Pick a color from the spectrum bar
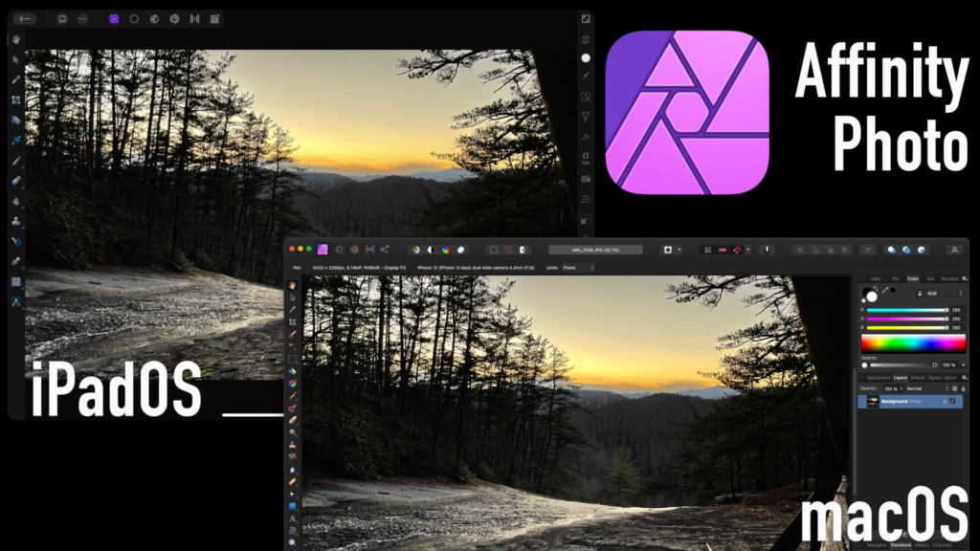Viewport: 980px width, 551px height. (x=913, y=343)
